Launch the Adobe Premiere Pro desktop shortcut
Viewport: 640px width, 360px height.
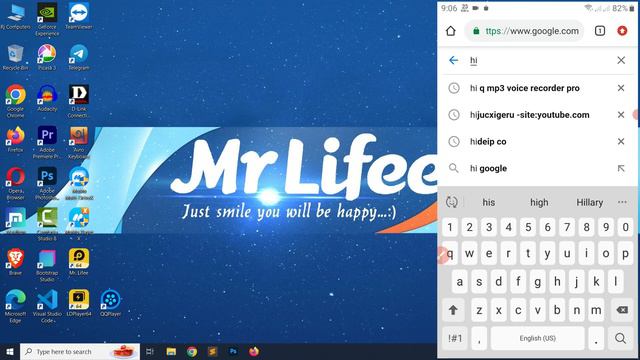pyautogui.click(x=47, y=142)
